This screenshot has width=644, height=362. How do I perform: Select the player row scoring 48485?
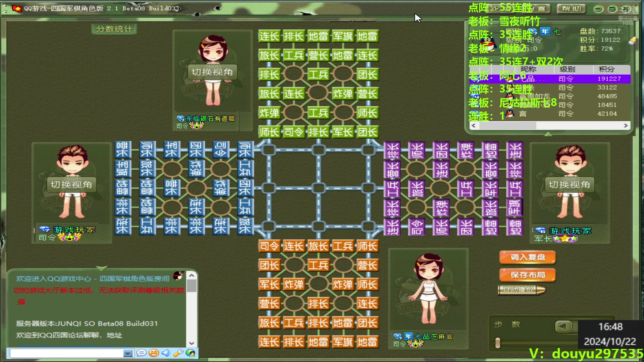[550, 96]
